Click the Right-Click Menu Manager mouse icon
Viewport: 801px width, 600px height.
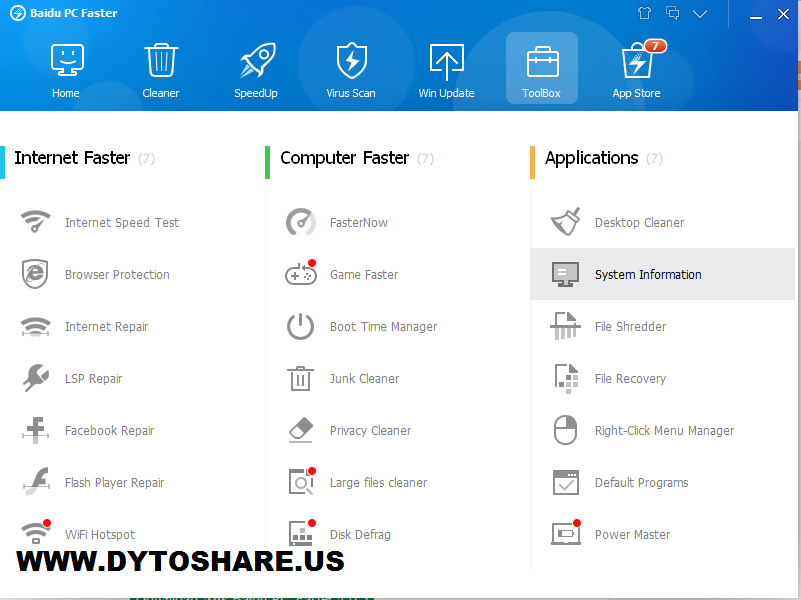566,430
